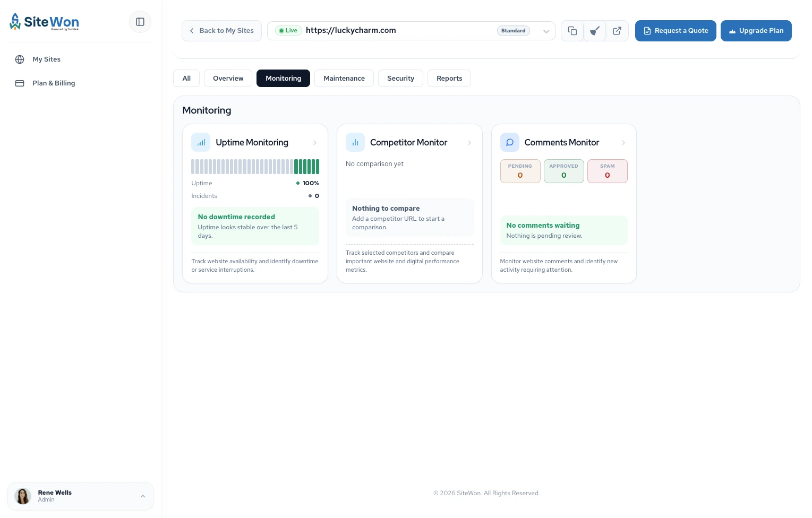Click the Competitor Monitor chart icon

[x=355, y=142]
